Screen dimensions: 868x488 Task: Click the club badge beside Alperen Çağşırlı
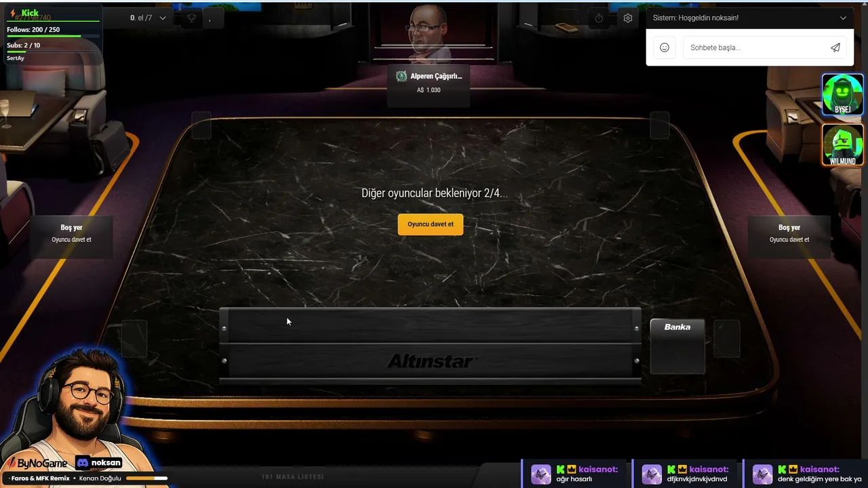click(401, 77)
